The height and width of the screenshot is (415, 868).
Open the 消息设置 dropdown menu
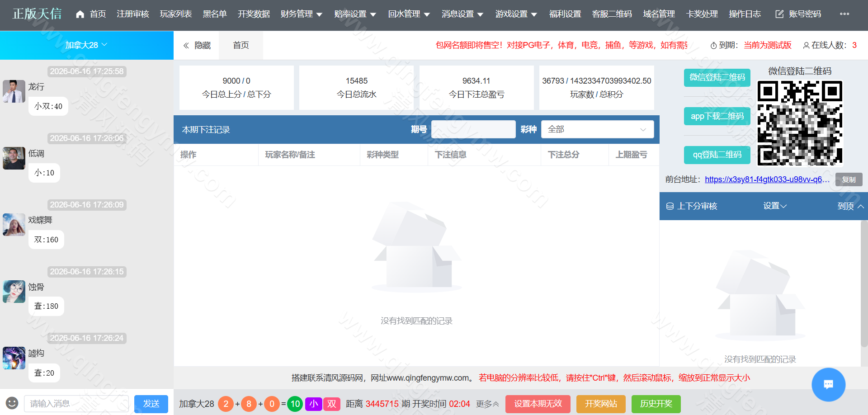(463, 14)
